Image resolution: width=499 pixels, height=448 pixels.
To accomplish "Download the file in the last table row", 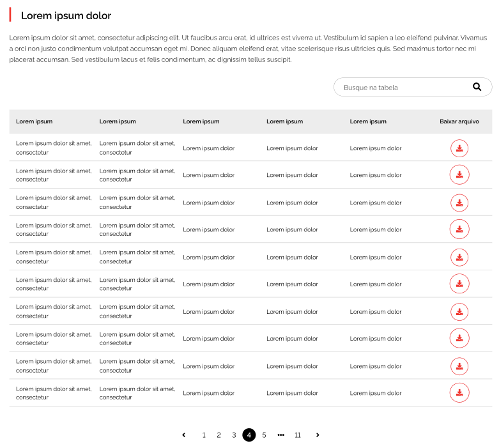I will [x=459, y=393].
